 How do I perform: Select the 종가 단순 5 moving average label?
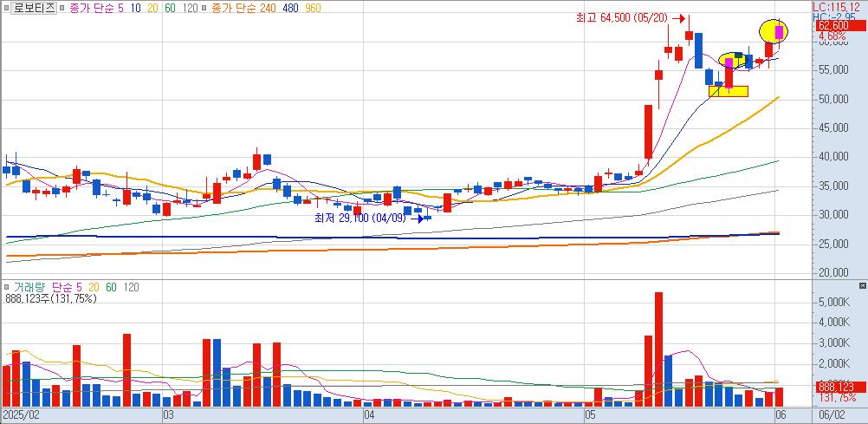[96, 8]
